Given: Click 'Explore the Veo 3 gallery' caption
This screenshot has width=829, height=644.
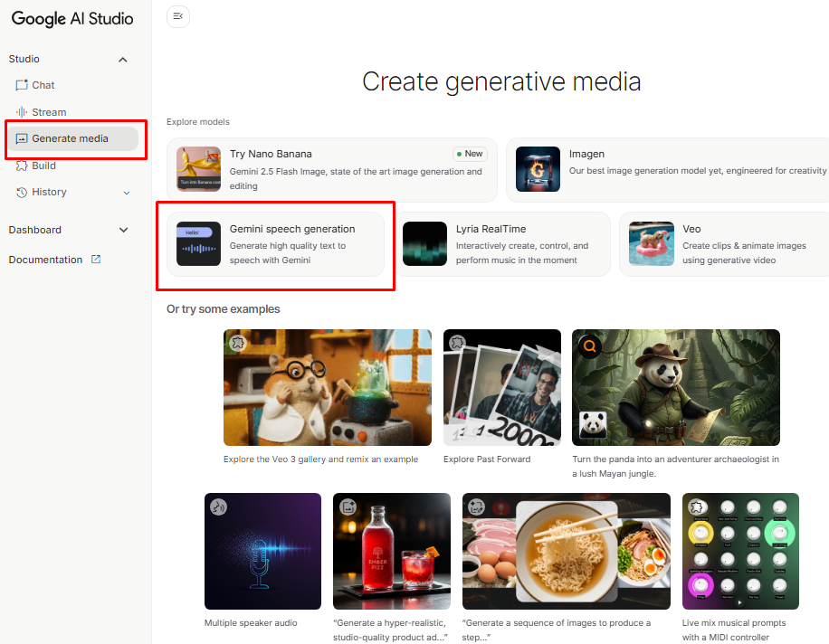Looking at the screenshot, I should pyautogui.click(x=320, y=459).
